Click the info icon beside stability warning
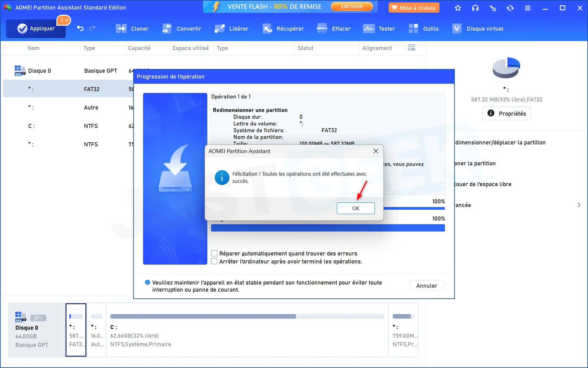The height and width of the screenshot is (368, 588). point(147,282)
